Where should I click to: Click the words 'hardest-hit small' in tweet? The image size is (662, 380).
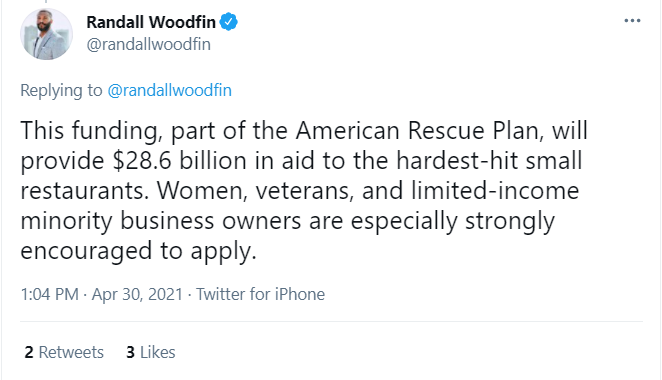(489, 161)
